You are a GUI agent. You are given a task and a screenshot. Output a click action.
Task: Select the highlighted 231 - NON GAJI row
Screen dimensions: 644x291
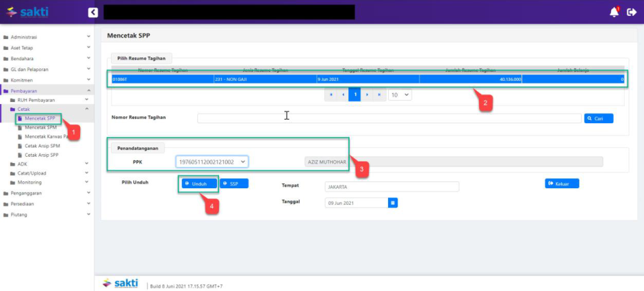368,79
